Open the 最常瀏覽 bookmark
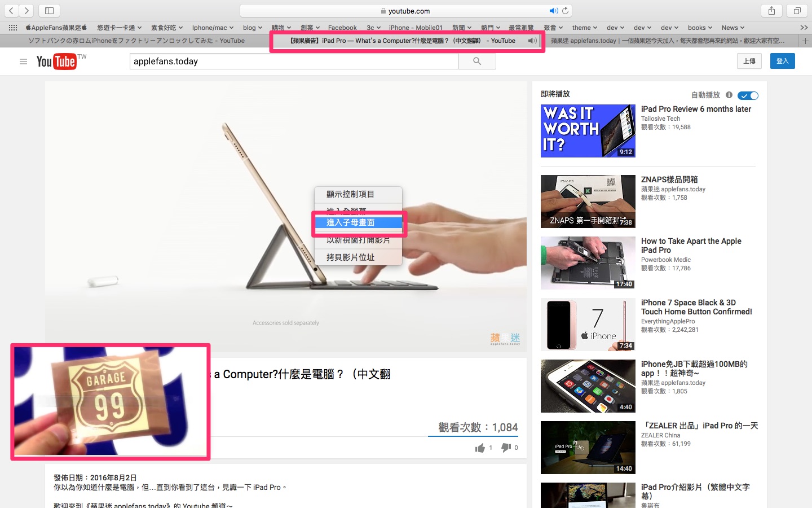812x508 pixels. [521, 27]
